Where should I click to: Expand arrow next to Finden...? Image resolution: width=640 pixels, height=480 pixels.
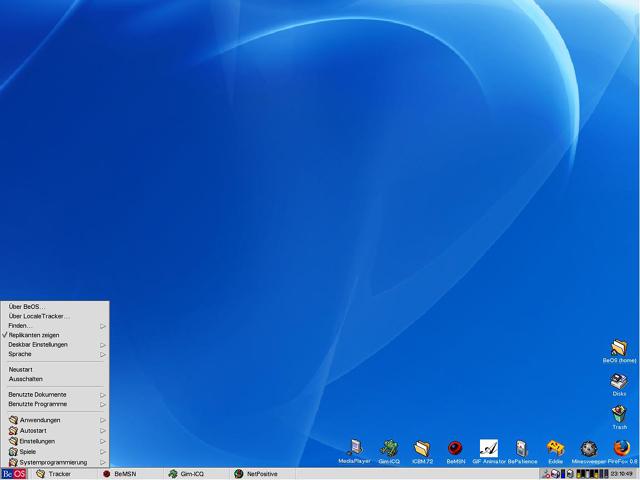(103, 326)
